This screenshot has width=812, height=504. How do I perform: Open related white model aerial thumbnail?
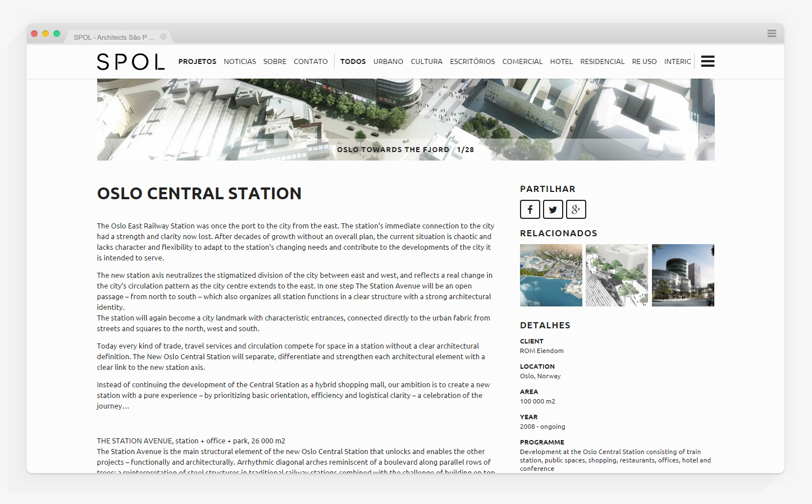617,275
